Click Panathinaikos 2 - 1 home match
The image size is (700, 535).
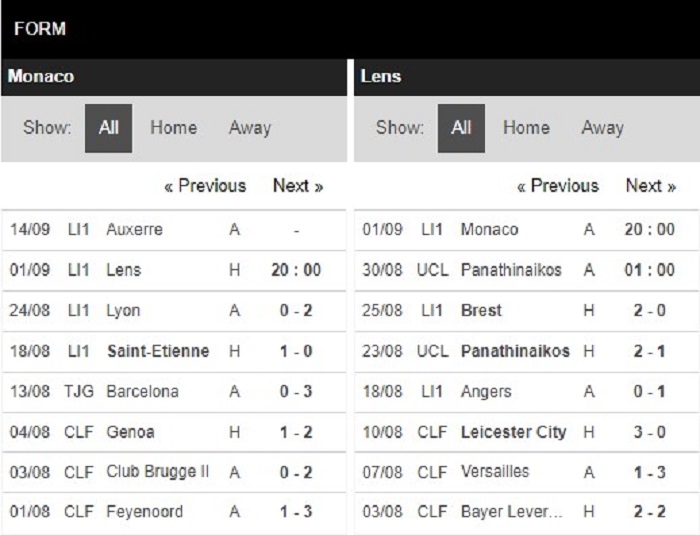(526, 351)
